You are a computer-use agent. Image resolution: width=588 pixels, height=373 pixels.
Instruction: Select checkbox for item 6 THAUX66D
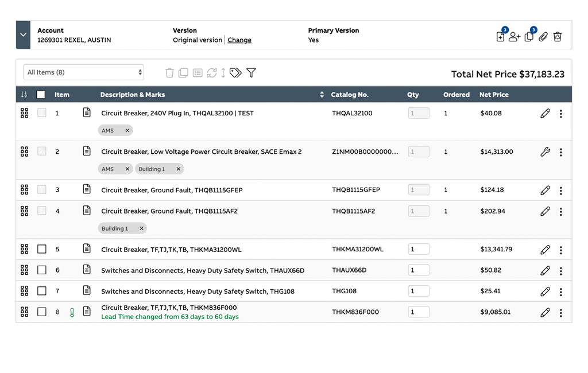(41, 270)
